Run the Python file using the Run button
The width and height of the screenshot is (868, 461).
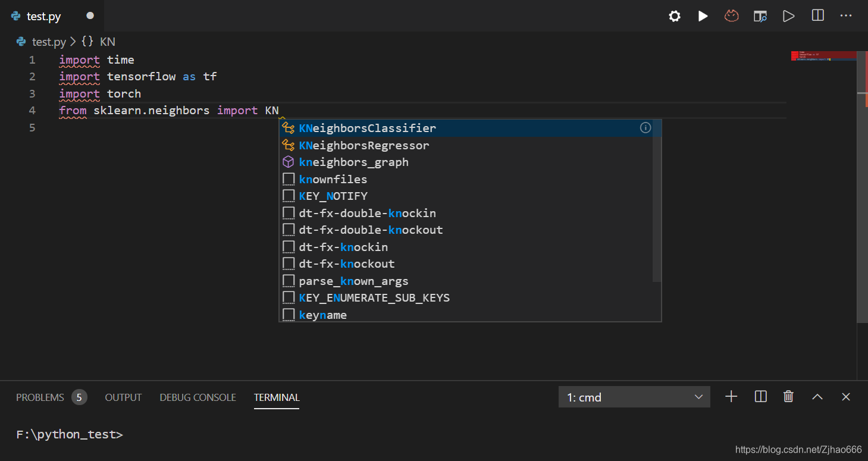703,15
